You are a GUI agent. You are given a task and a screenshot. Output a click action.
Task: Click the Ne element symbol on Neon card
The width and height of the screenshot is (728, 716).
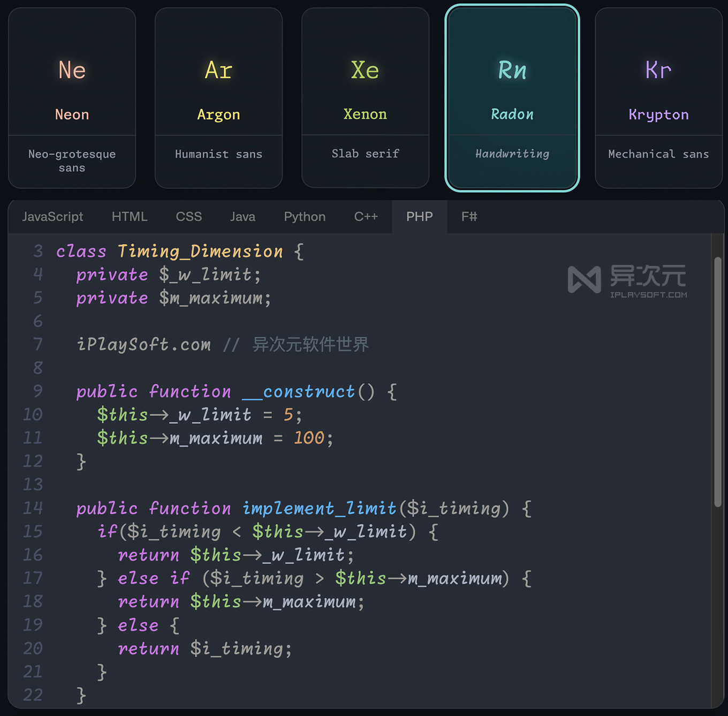click(72, 70)
